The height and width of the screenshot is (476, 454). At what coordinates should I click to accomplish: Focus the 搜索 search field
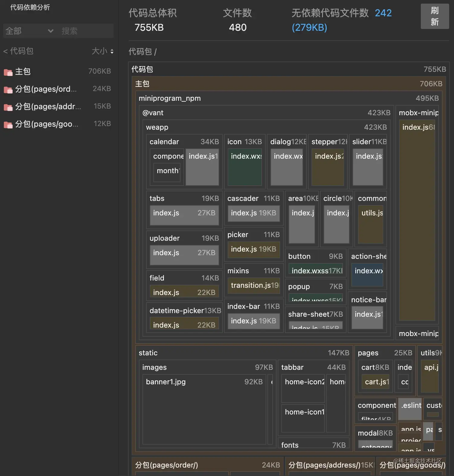pyautogui.click(x=86, y=31)
